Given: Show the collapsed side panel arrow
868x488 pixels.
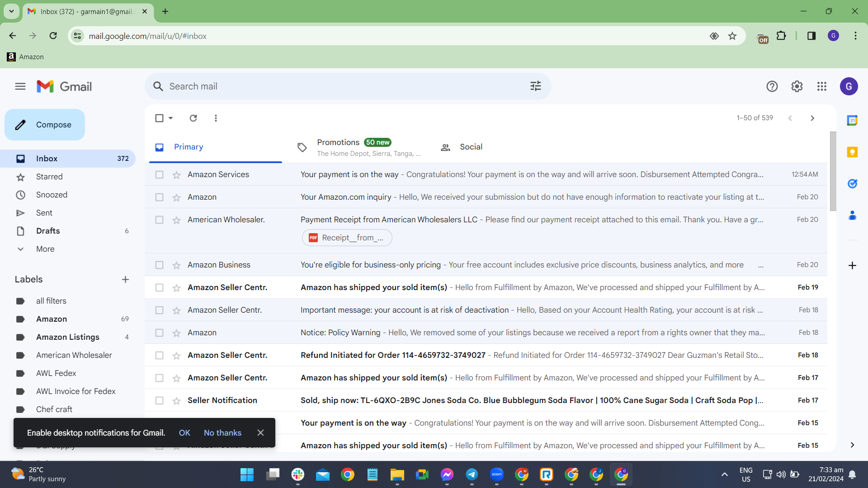Looking at the screenshot, I should 852,445.
